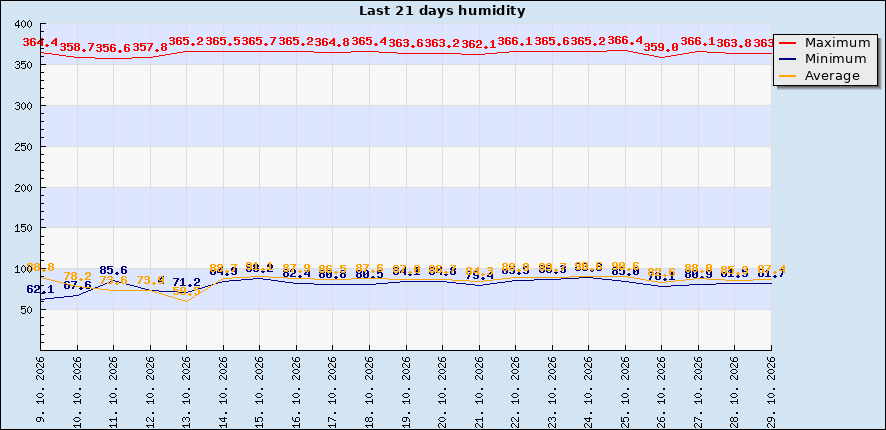Click the 200 label on the vertical axis
Viewport: 886px width, 430px height.
coord(25,187)
